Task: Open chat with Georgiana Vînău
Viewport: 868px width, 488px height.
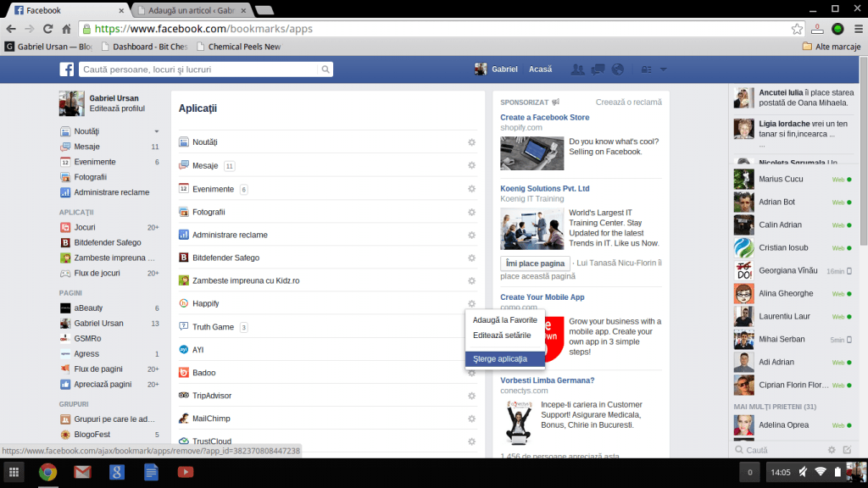Action: coord(793,270)
